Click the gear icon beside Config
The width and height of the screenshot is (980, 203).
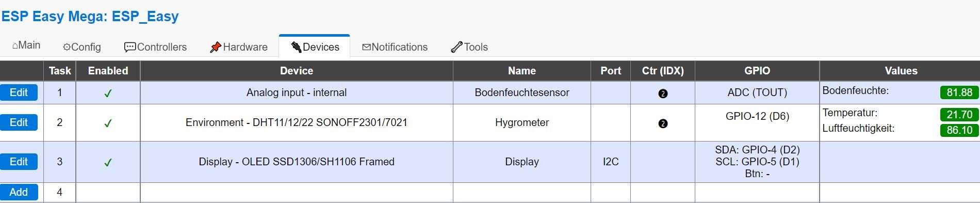[x=67, y=47]
